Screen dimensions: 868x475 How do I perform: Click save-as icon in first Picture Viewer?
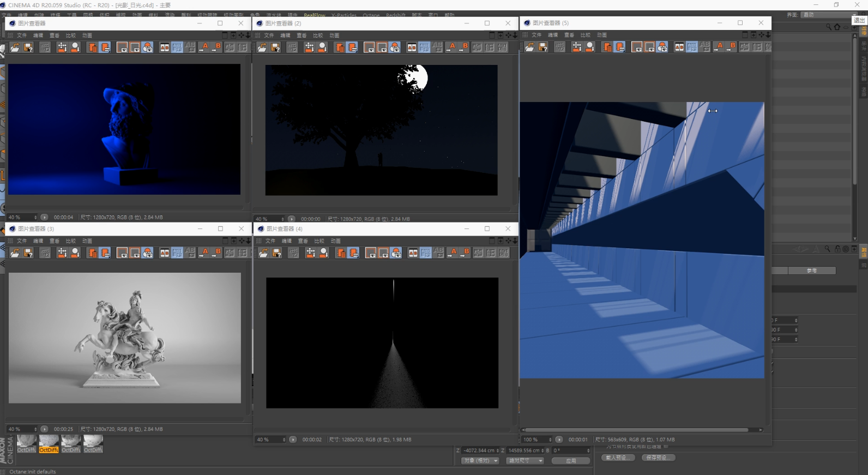click(28, 47)
